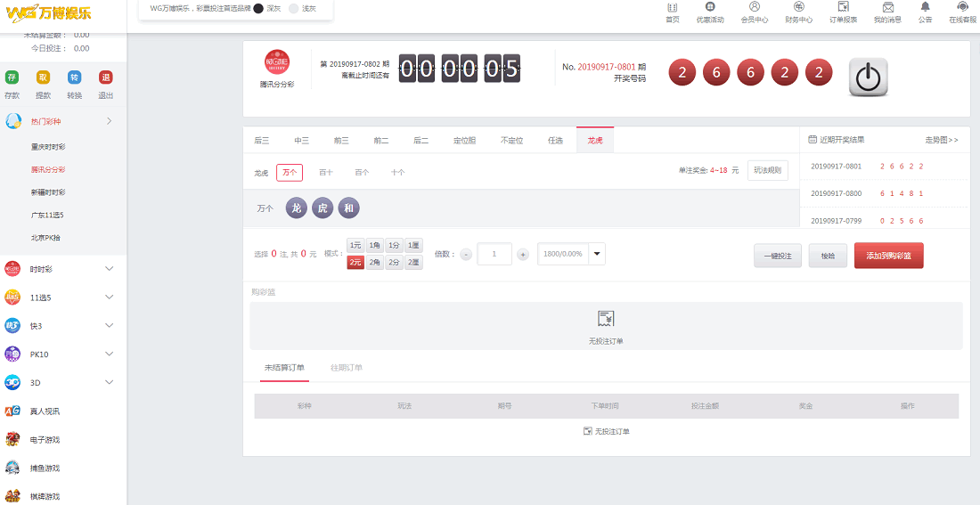This screenshot has height=505, width=980.
Task: Click the 在线客服 headset icon
Action: 962,7
